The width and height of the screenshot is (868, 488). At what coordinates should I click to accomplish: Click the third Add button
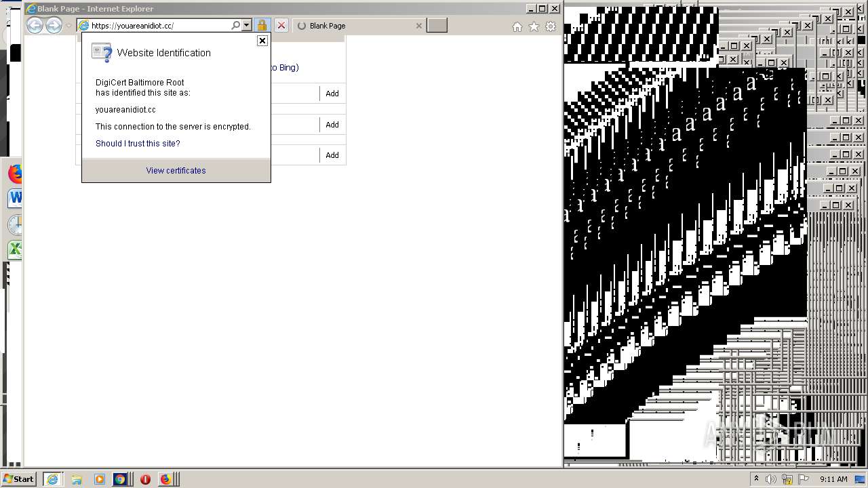coord(332,155)
